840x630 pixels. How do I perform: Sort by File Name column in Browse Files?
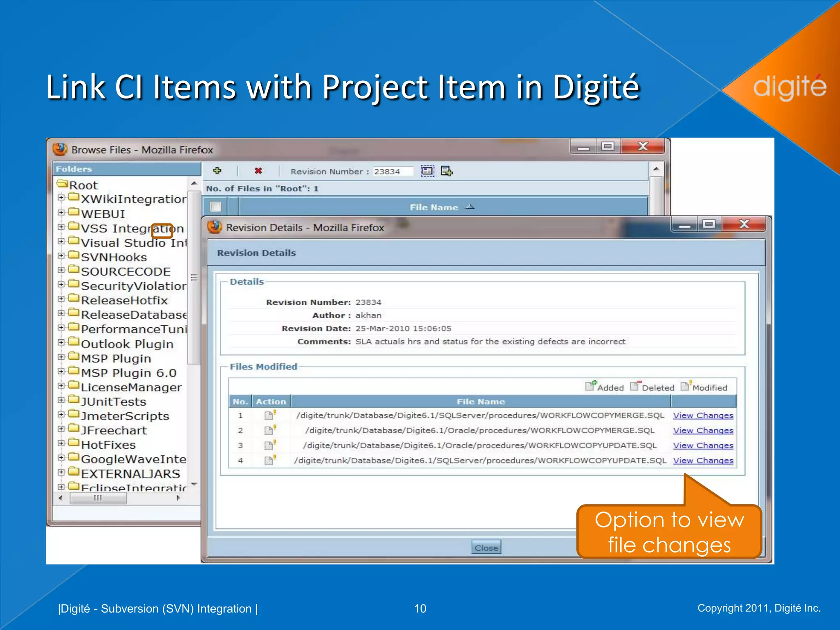coord(442,207)
